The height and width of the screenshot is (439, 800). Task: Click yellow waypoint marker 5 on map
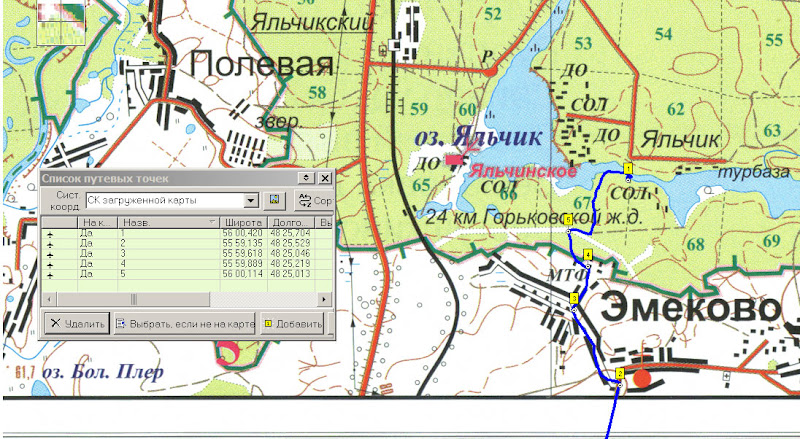pyautogui.click(x=568, y=220)
